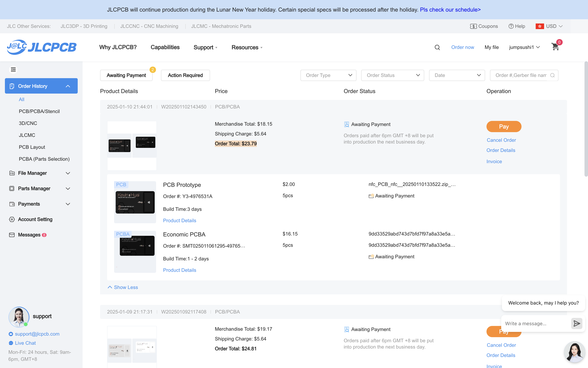Collapse order items with Show Less
Viewport: 588px width, 368px height.
pyautogui.click(x=123, y=287)
